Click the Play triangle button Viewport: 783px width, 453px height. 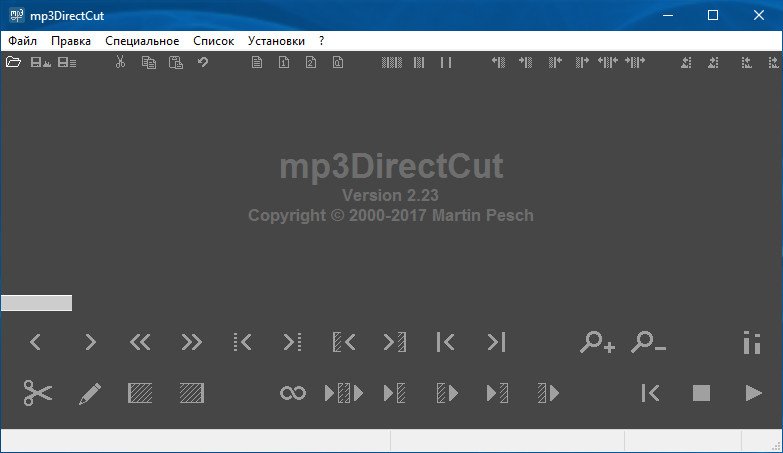[x=753, y=393]
